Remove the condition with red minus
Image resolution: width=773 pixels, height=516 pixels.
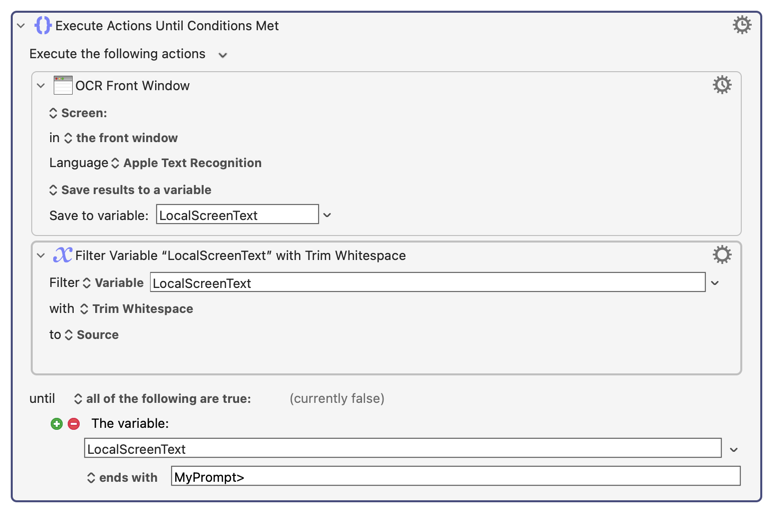pyautogui.click(x=74, y=424)
